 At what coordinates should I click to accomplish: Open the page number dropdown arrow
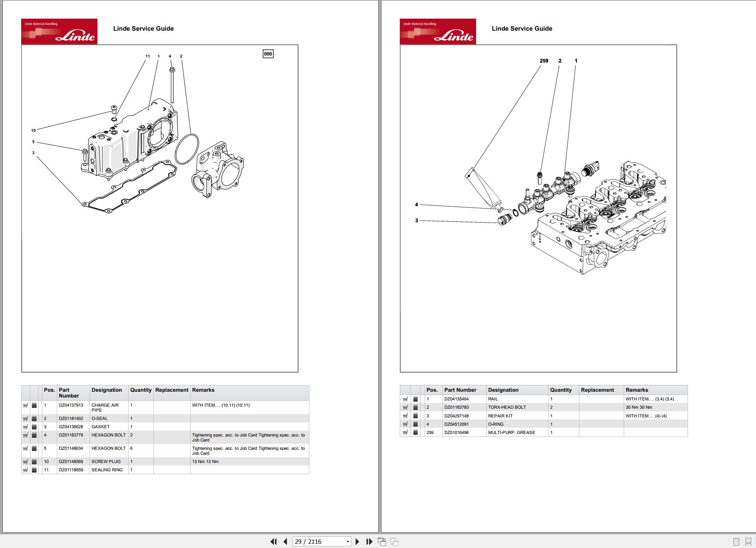(x=348, y=542)
